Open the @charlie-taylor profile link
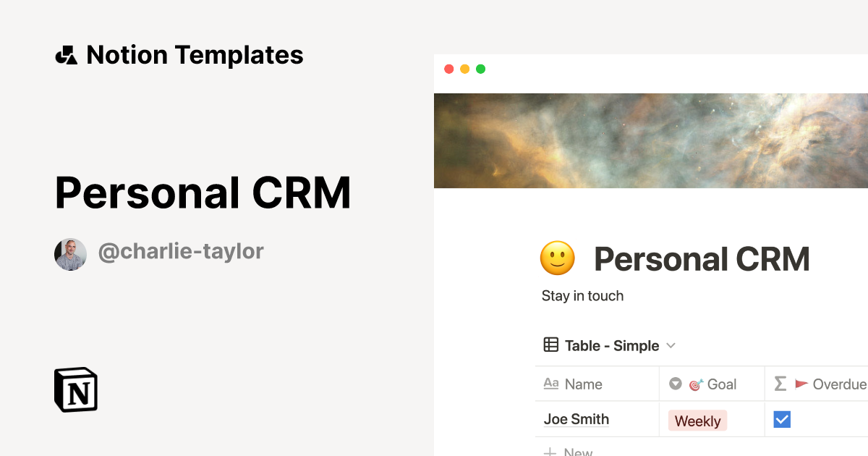The image size is (868, 456). click(x=181, y=251)
